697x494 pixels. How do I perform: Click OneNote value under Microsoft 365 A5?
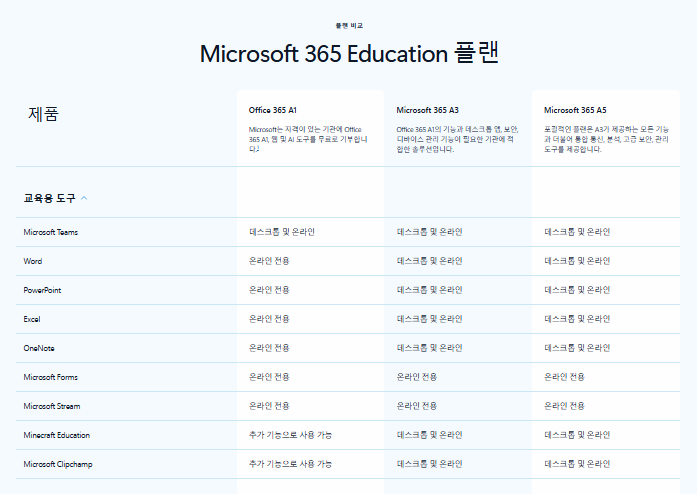(577, 348)
